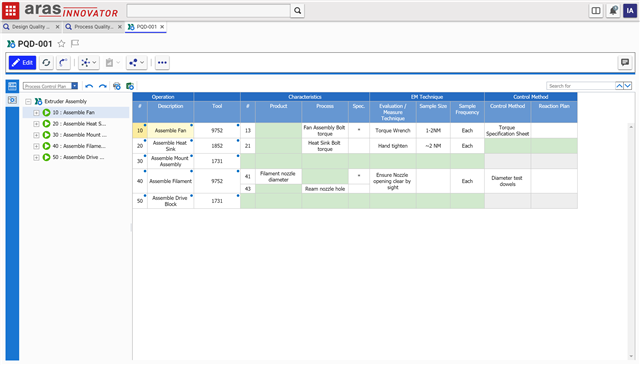The height and width of the screenshot is (365, 640).
Task: Open the notifications bell
Action: tap(613, 11)
